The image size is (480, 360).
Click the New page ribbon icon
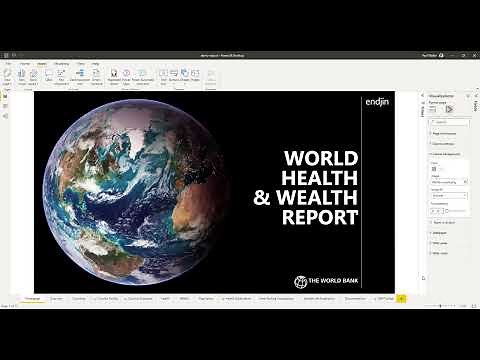(7, 77)
